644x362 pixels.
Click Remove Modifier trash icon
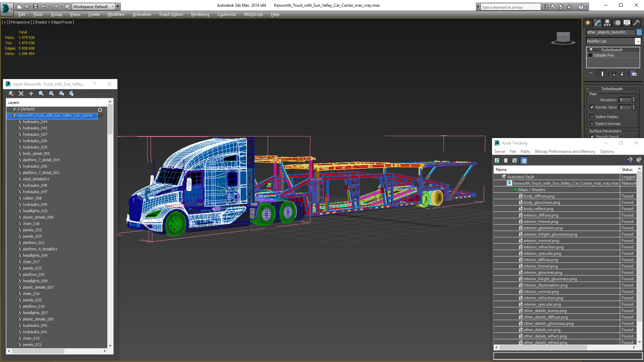(x=622, y=74)
